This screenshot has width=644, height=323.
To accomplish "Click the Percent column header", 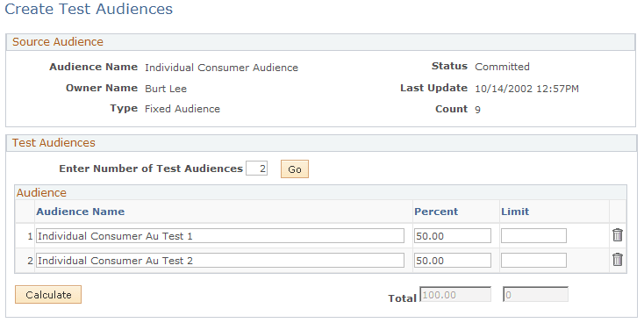I will click(436, 212).
